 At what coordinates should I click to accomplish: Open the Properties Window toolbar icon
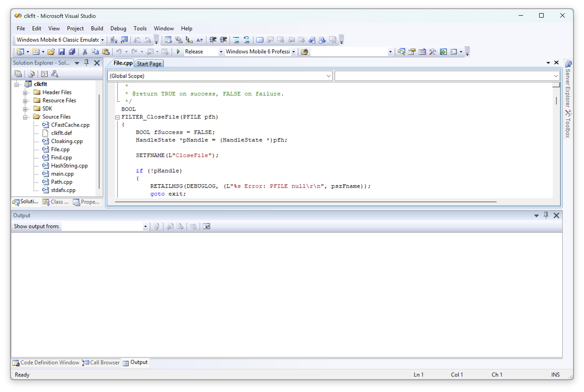click(x=412, y=52)
